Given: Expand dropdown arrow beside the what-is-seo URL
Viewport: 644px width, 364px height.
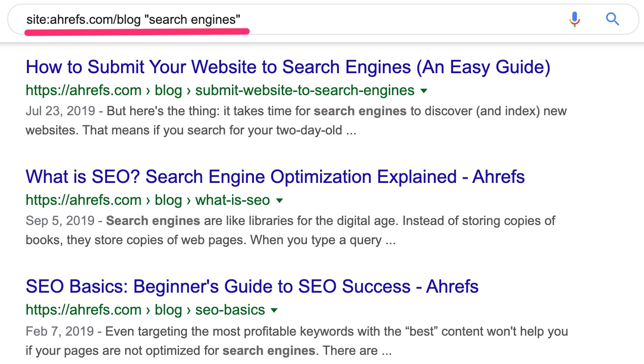Looking at the screenshot, I should [x=280, y=200].
